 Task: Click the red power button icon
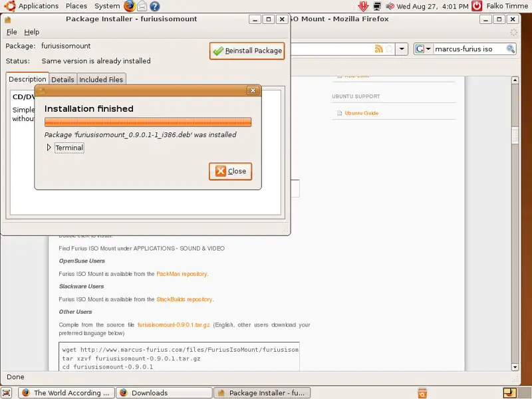click(x=477, y=6)
